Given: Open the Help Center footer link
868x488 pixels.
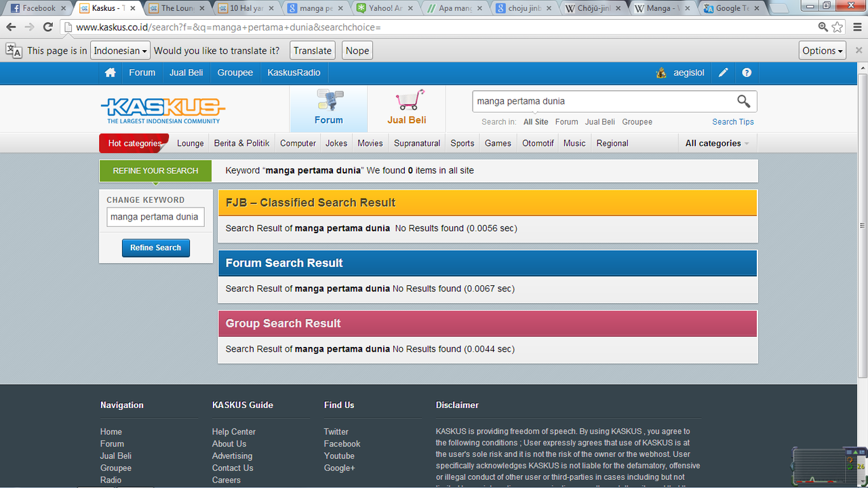Looking at the screenshot, I should click(x=234, y=432).
